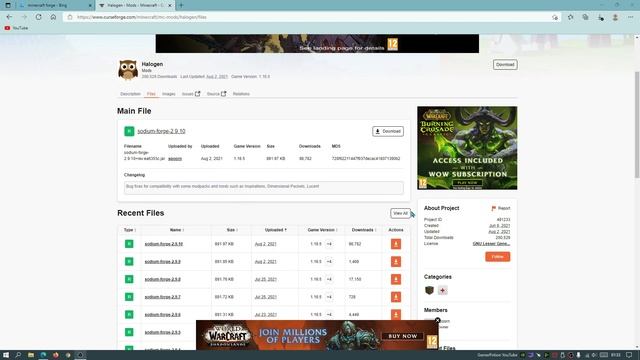
Task: Open the YouTube bookmark
Action: (x=16, y=28)
